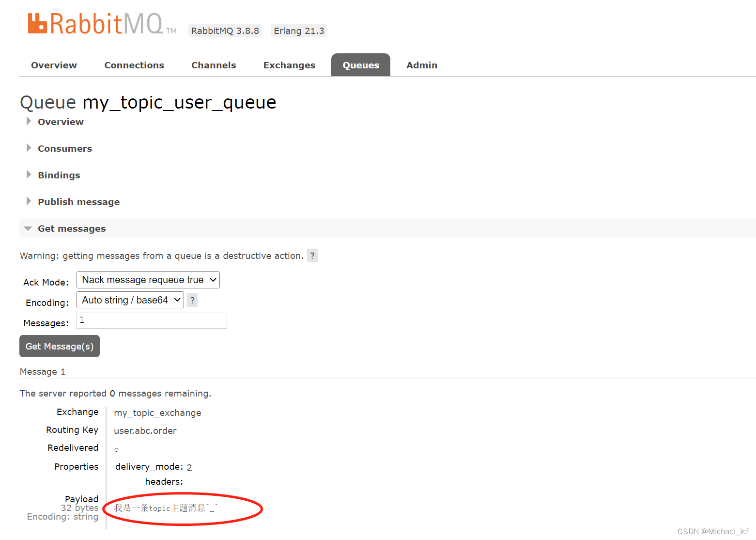Click the payload message text
The width and height of the screenshot is (756, 540).
tap(166, 508)
